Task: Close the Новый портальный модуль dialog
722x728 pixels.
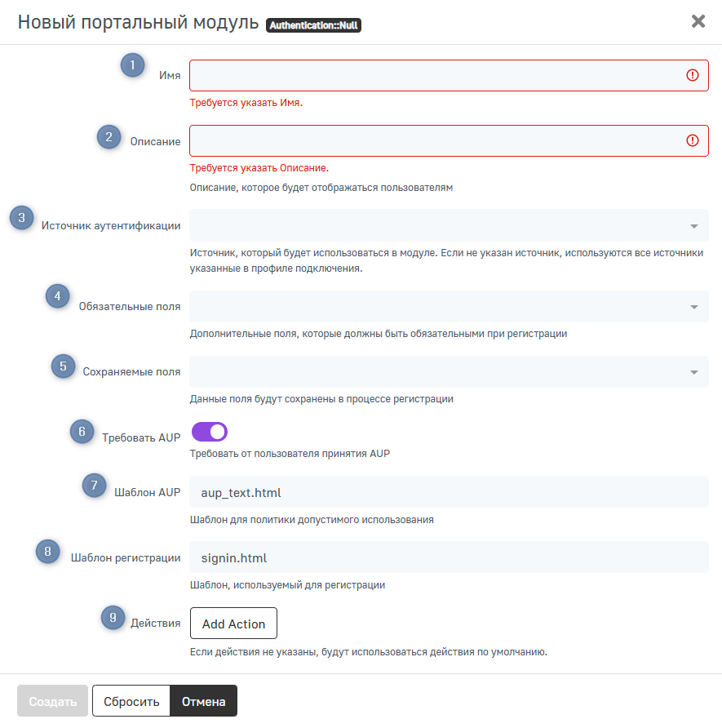Action: (x=698, y=21)
